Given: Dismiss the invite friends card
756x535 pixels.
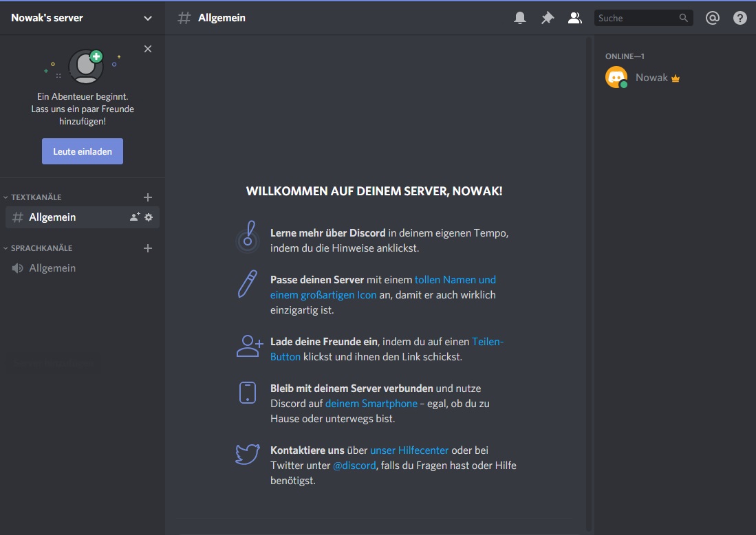Looking at the screenshot, I should click(148, 49).
